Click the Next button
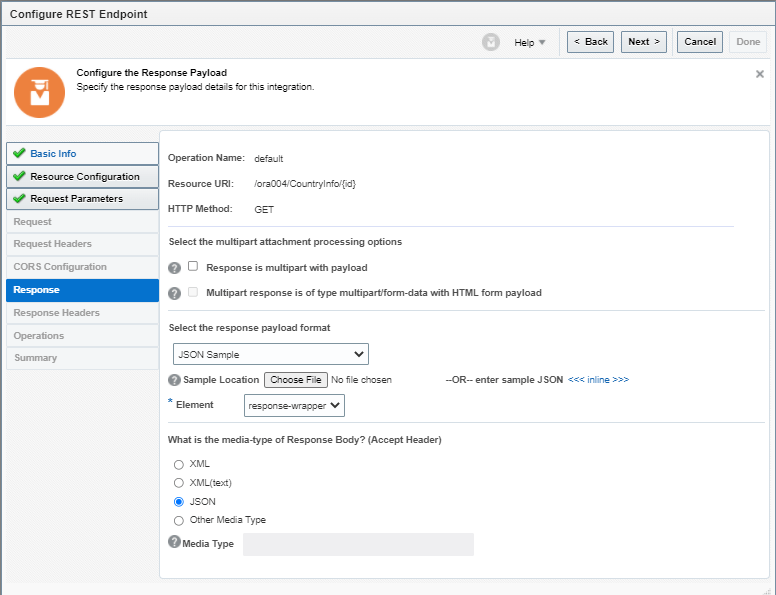Image resolution: width=776 pixels, height=595 pixels. (645, 42)
